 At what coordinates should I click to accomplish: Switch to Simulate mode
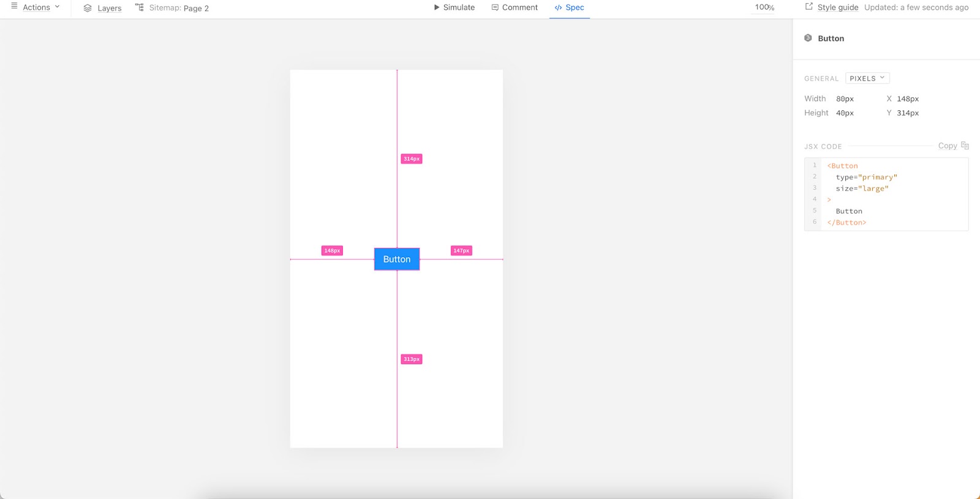(454, 7)
